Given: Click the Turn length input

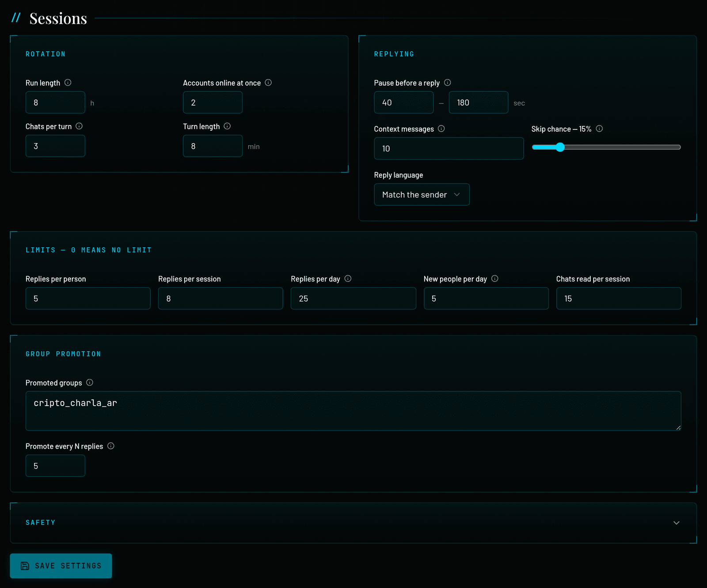Looking at the screenshot, I should 213,146.
